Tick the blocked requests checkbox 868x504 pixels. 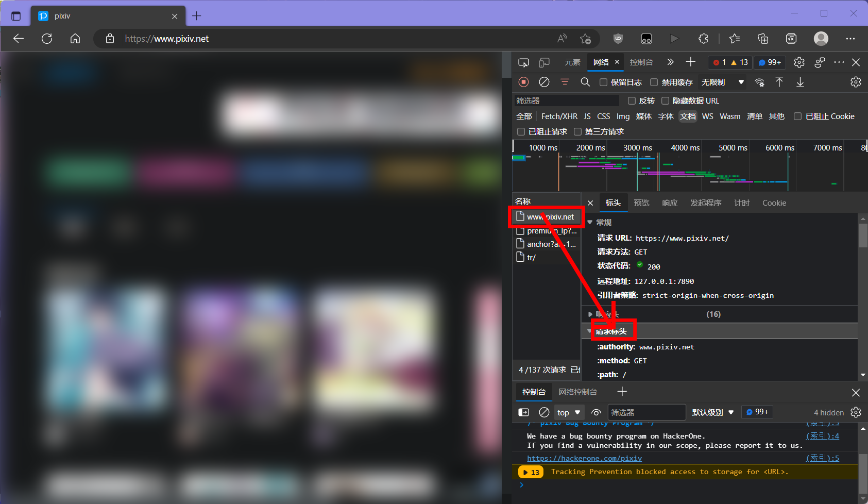[521, 131]
